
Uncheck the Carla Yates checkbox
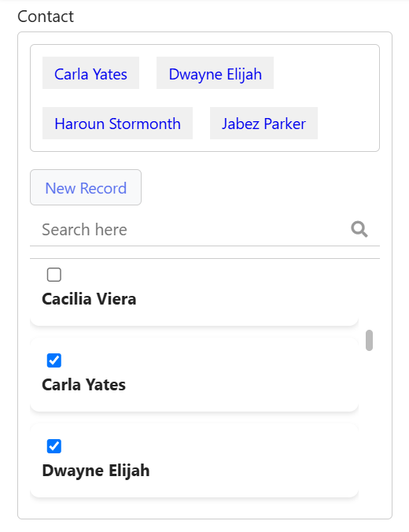coord(54,360)
